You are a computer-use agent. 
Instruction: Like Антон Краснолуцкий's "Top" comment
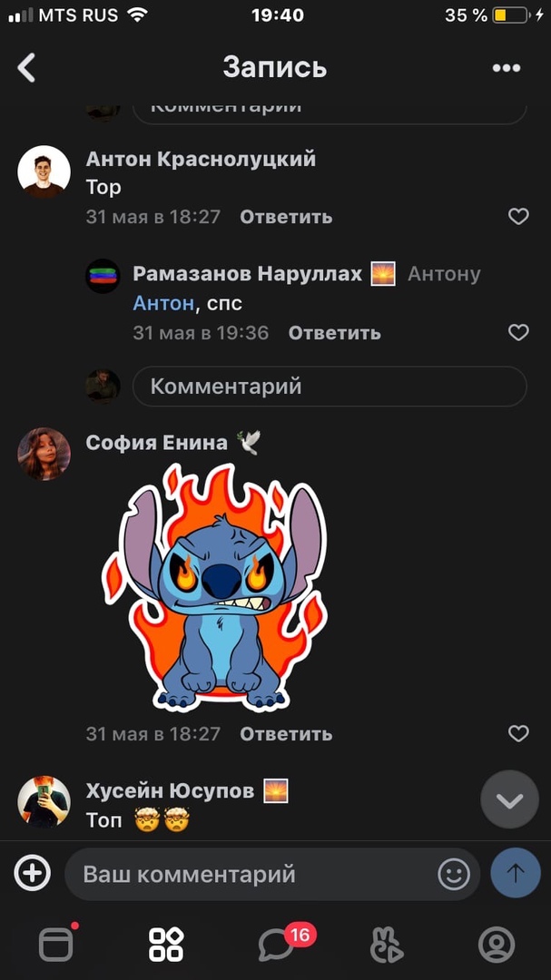(x=517, y=217)
